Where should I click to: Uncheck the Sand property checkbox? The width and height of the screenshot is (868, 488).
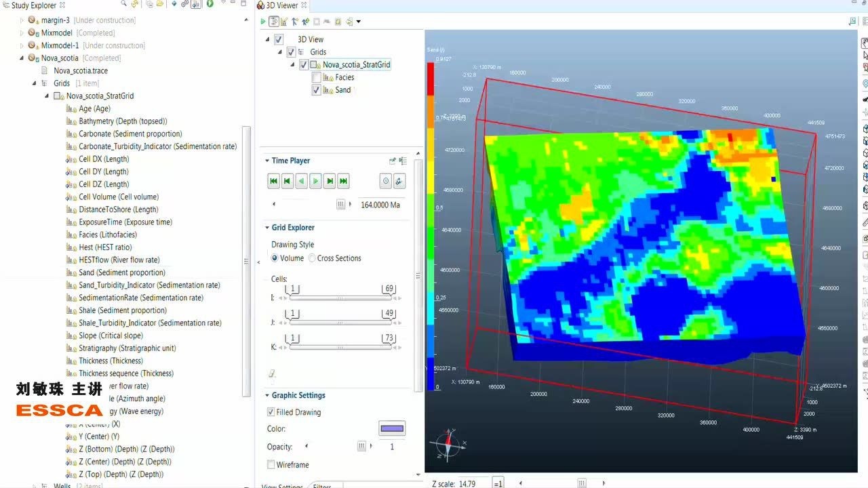click(x=316, y=90)
